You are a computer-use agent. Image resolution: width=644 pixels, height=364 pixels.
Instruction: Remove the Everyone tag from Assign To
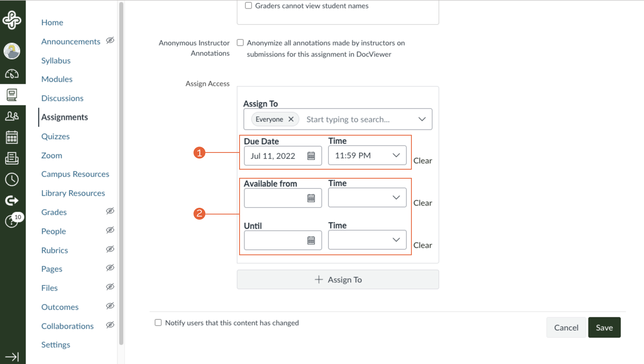click(x=291, y=119)
